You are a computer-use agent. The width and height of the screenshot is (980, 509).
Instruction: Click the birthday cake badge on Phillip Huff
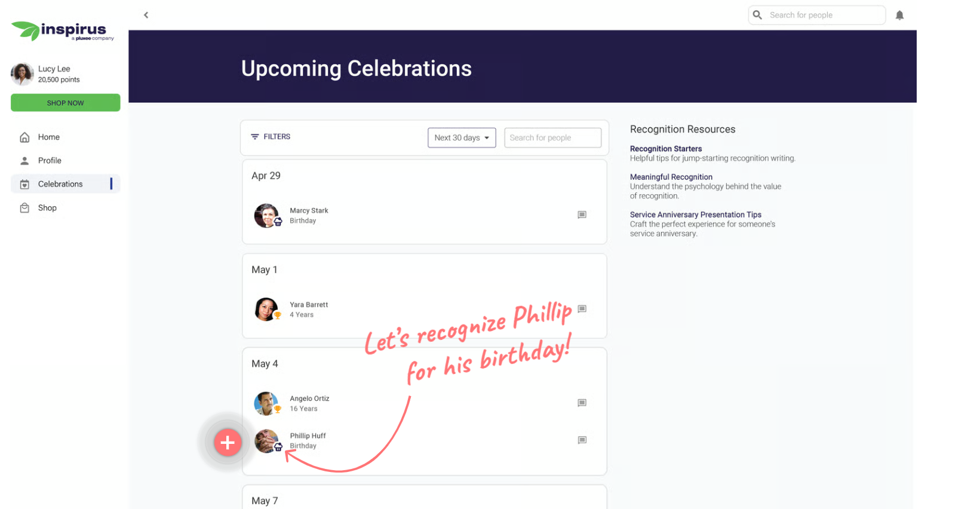277,447
